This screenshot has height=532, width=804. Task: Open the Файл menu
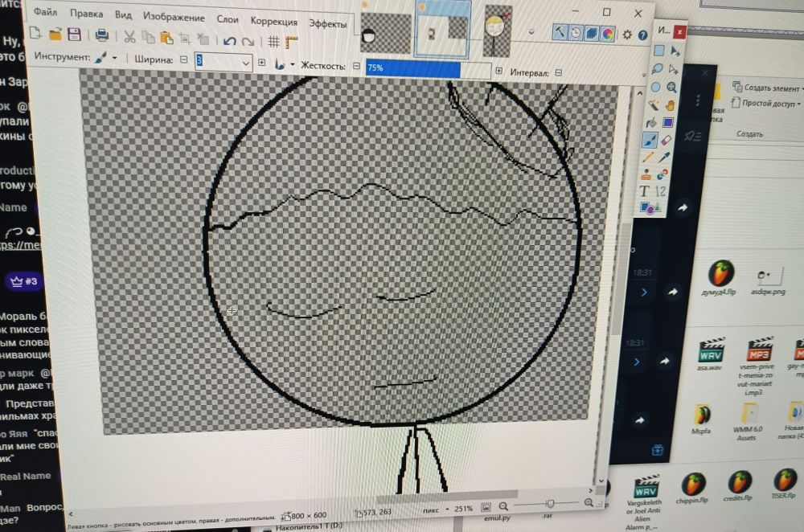[46, 12]
